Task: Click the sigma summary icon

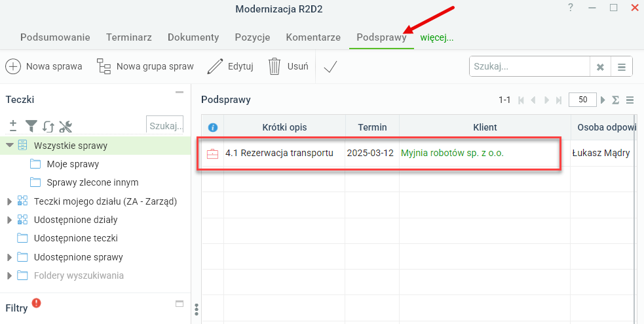Action: 616,100
